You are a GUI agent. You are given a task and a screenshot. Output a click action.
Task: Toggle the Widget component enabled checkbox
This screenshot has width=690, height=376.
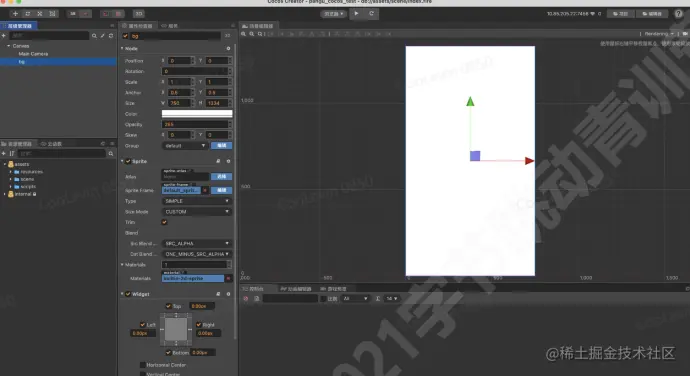128,294
